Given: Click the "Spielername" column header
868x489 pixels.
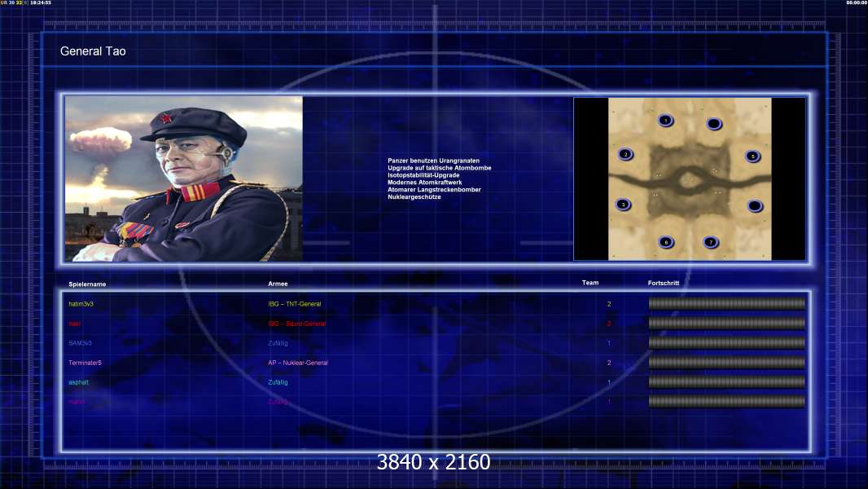Looking at the screenshot, I should click(x=87, y=284).
